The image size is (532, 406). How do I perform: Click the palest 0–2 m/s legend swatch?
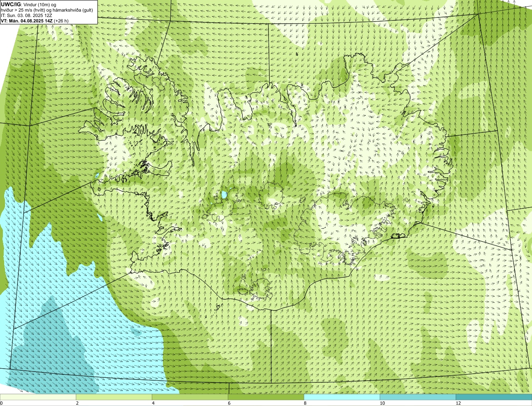point(38,397)
